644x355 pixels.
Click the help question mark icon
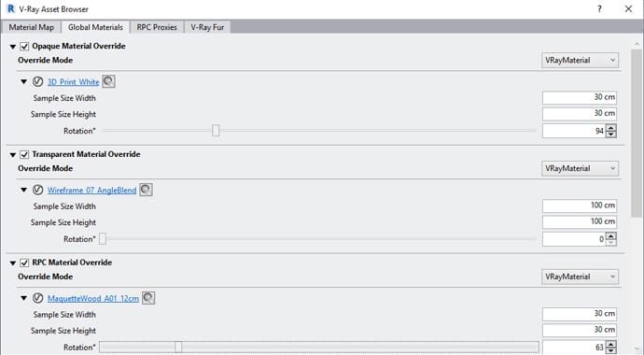pos(599,8)
